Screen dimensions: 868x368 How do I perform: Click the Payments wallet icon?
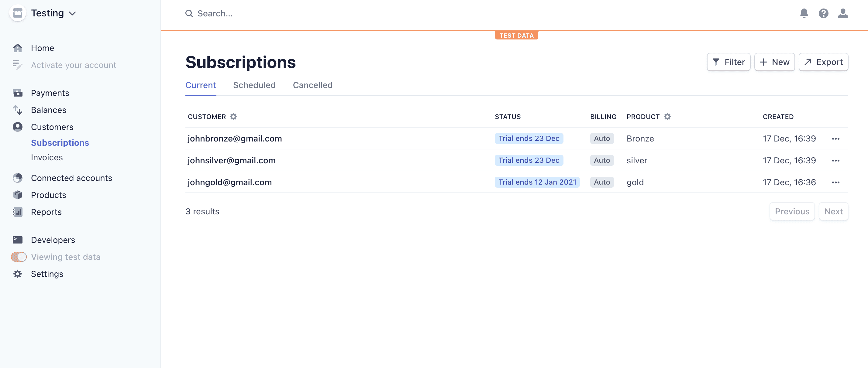pyautogui.click(x=18, y=93)
